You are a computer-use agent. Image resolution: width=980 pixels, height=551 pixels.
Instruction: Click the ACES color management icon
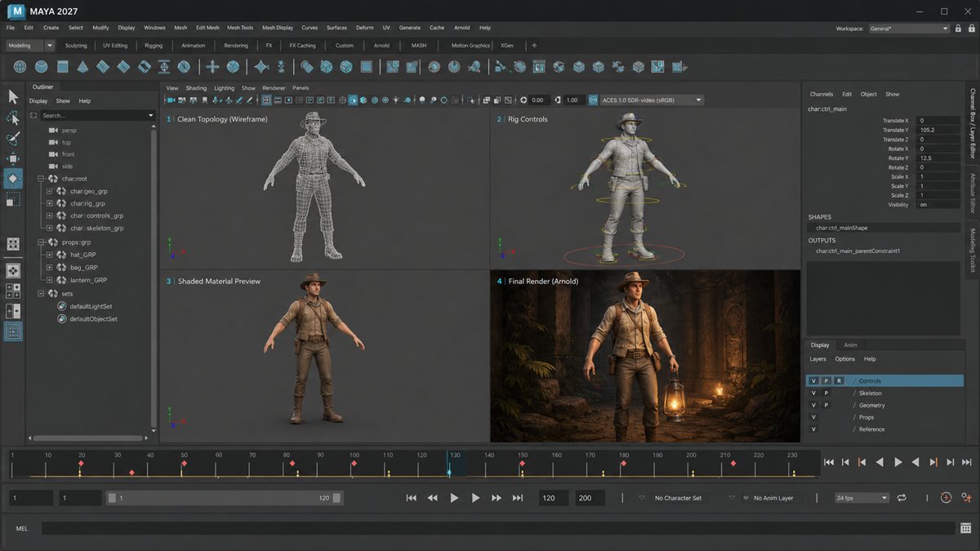click(x=594, y=100)
